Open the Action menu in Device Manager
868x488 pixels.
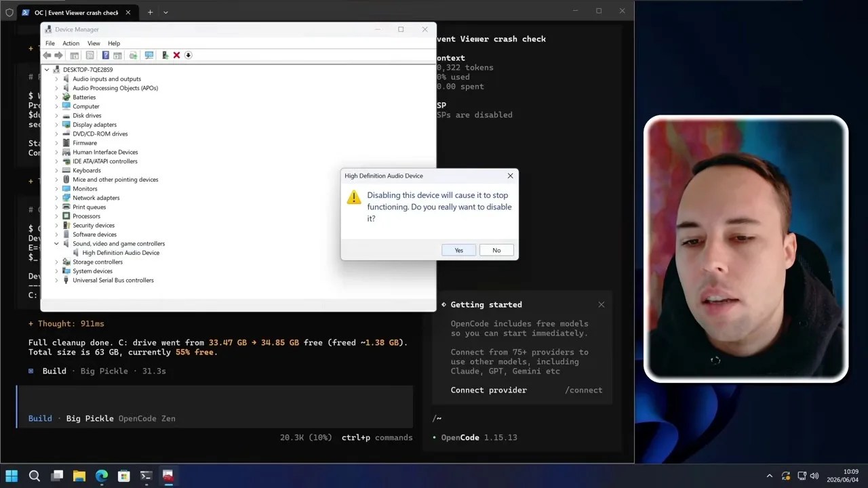click(71, 43)
